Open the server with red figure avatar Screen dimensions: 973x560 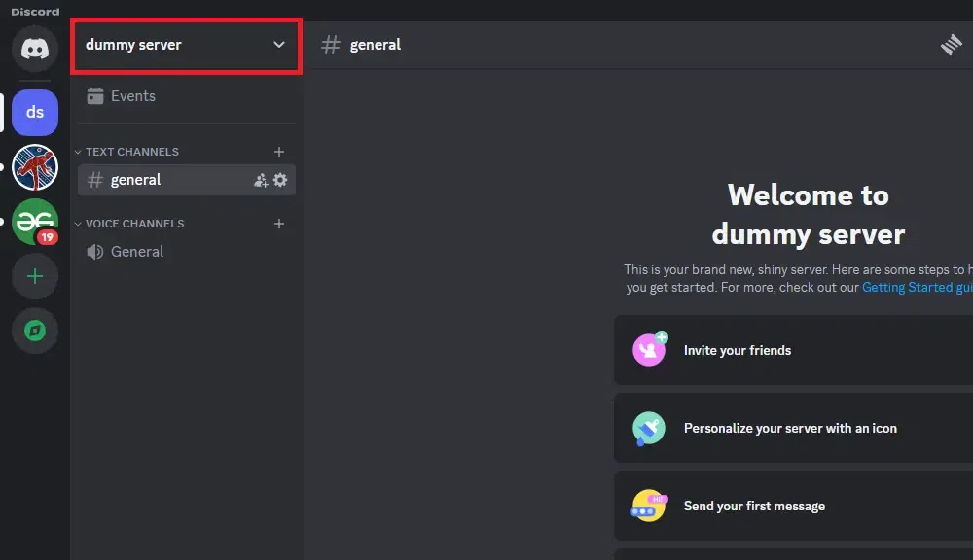(35, 167)
